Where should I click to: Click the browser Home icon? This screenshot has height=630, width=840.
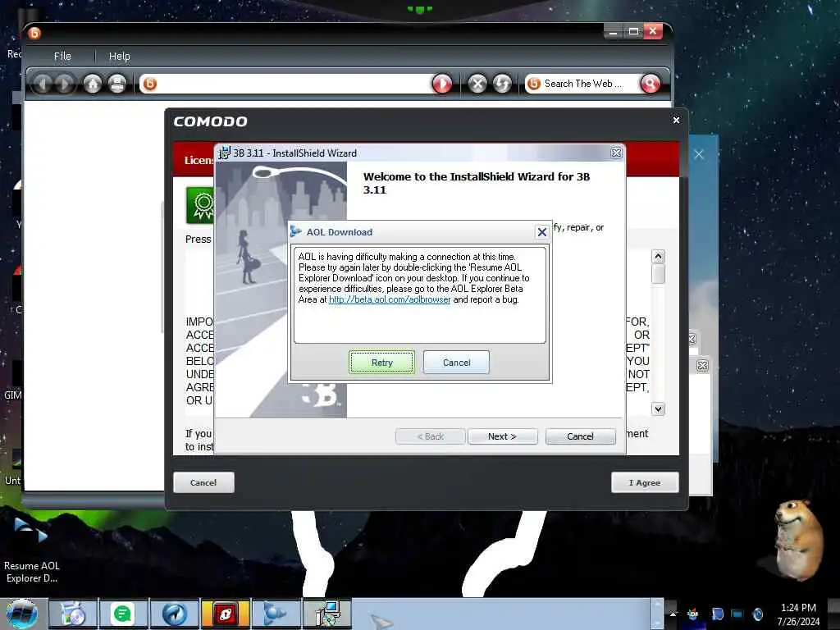(93, 84)
